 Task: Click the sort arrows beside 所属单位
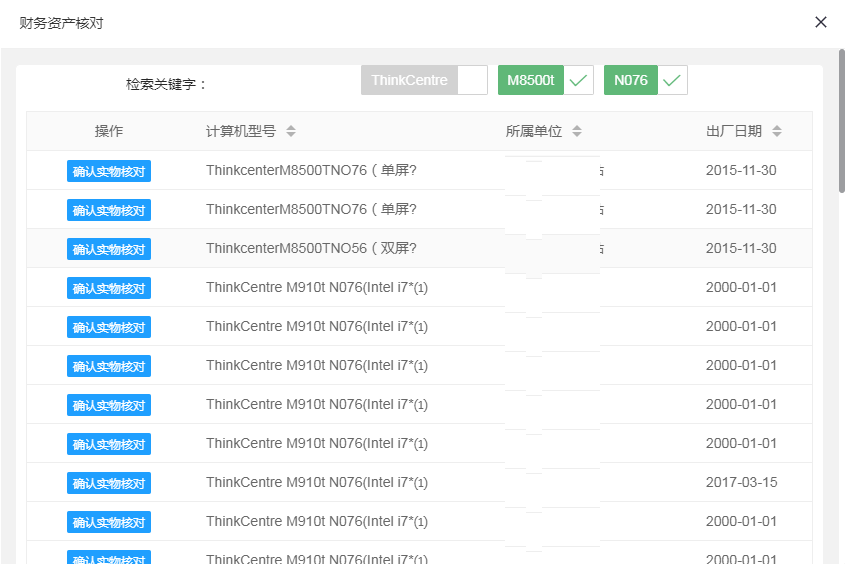(x=577, y=131)
